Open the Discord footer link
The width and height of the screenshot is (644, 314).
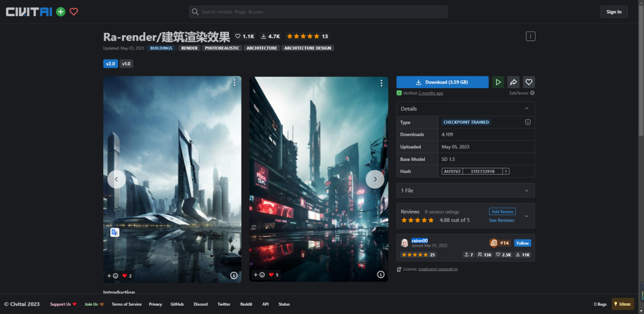coord(200,304)
